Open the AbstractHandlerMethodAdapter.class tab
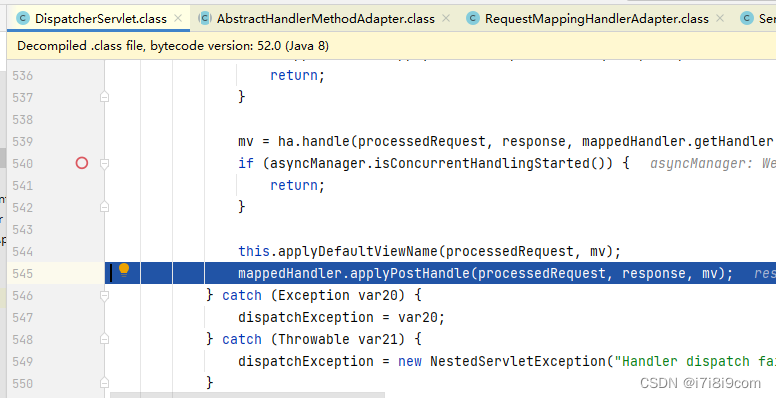This screenshot has height=398, width=776. pos(326,19)
